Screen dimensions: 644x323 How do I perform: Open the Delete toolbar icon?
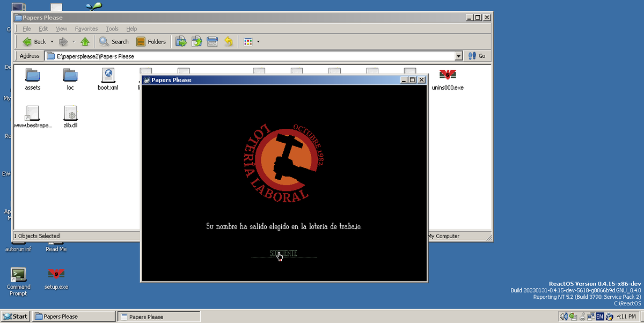[212, 41]
